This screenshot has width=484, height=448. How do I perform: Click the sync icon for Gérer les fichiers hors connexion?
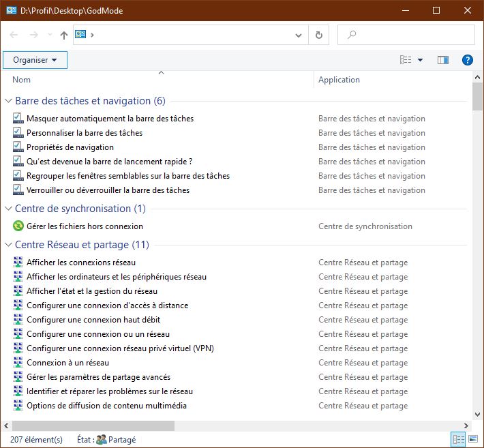pos(18,226)
